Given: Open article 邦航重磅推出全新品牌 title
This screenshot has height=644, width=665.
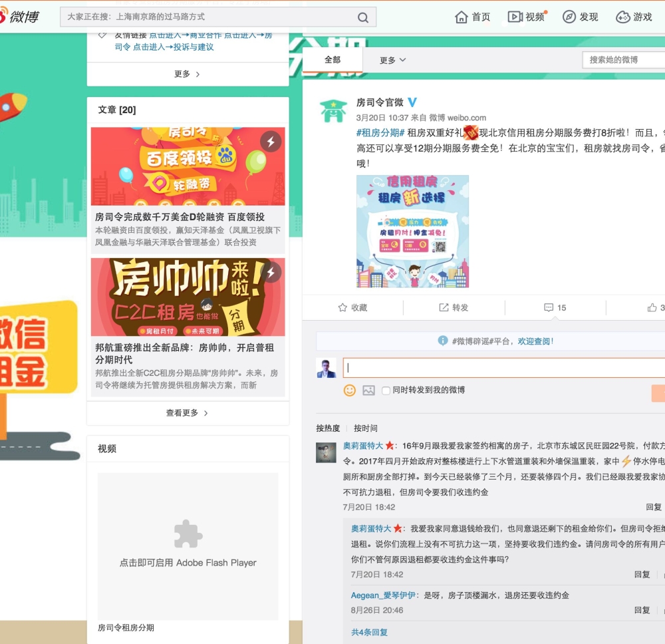Looking at the screenshot, I should (x=184, y=353).
